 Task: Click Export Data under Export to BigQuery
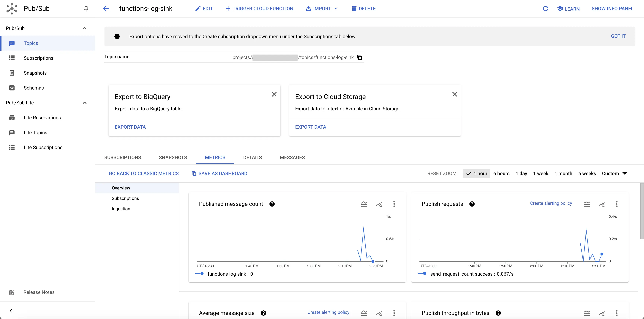(130, 127)
